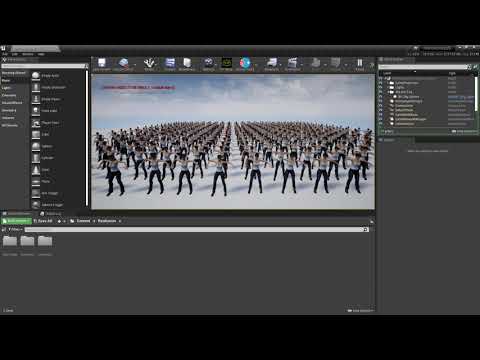Expand arrow after the Content breadcrumb

pyautogui.click(x=94, y=221)
